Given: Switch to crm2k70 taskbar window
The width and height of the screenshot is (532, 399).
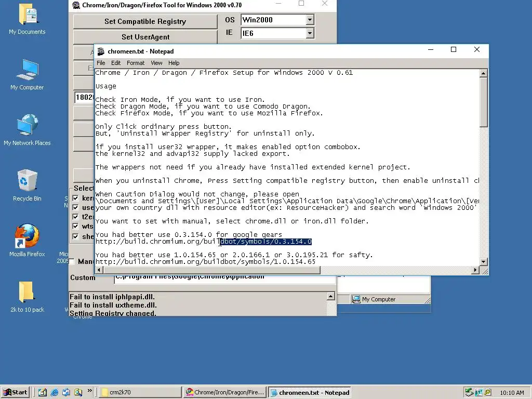Looking at the screenshot, I should click(140, 392).
